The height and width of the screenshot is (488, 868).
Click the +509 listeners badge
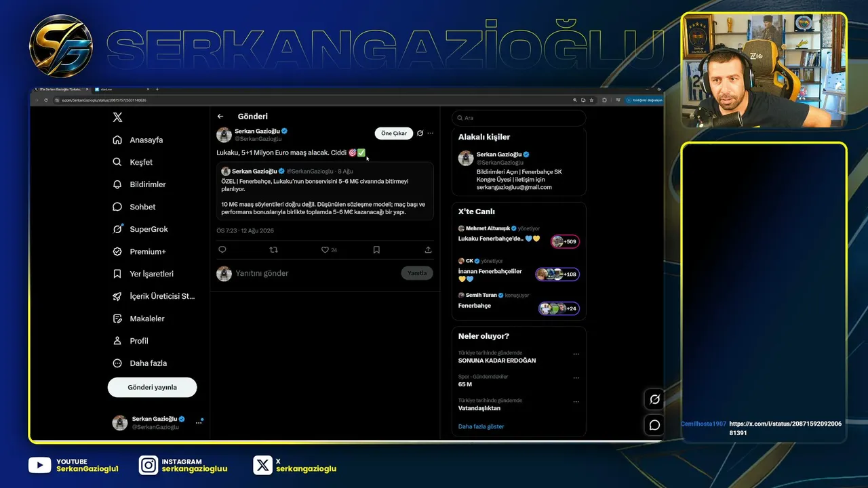[x=566, y=241]
